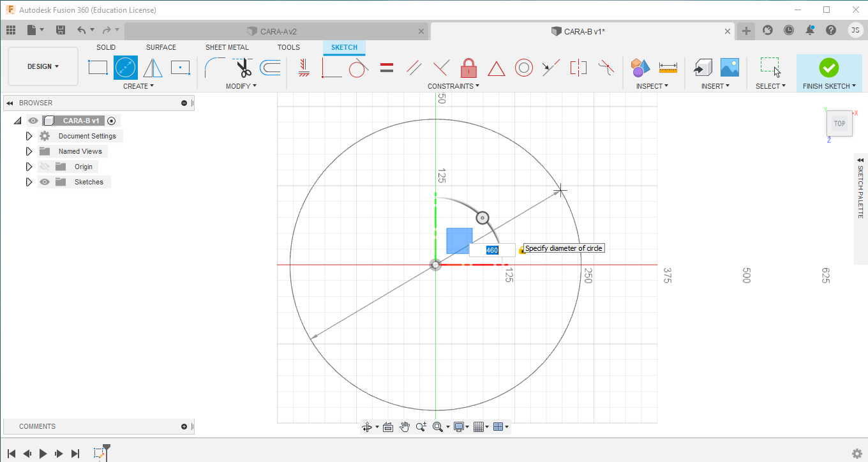Open the SELECT dropdown menu
868x462 pixels.
point(770,86)
